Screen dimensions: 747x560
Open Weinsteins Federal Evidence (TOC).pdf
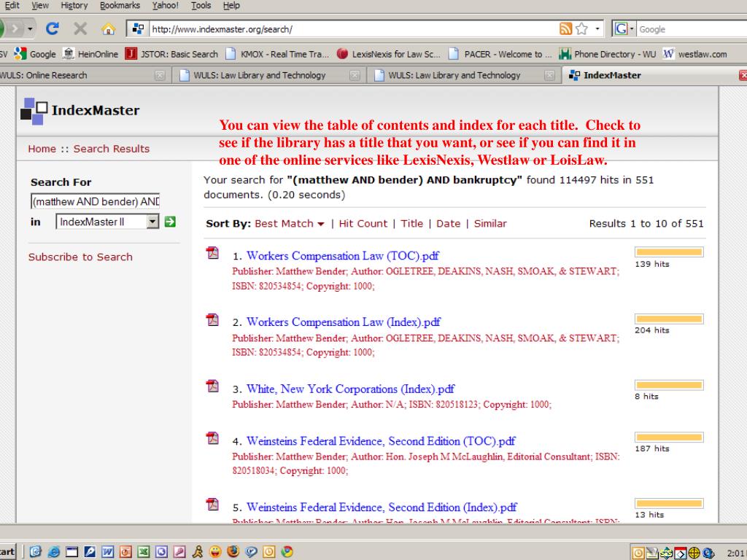pos(381,441)
